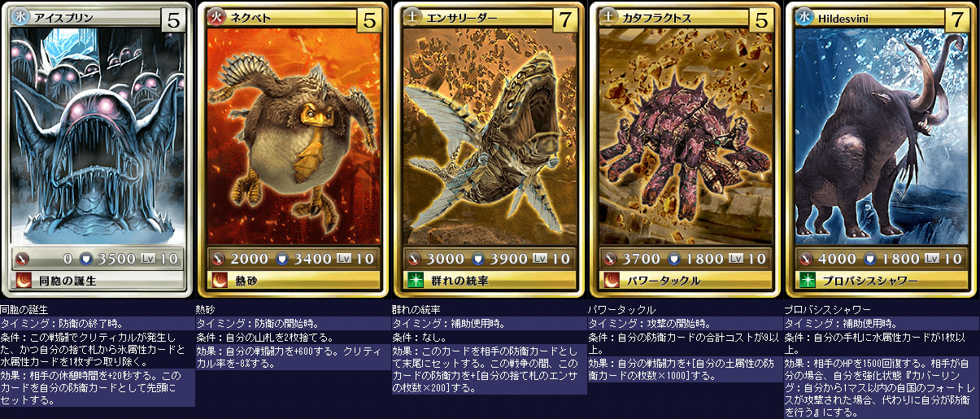The width and height of the screenshot is (980, 419).
Task: Select the ネクベト owl card artwork
Action: point(293,137)
